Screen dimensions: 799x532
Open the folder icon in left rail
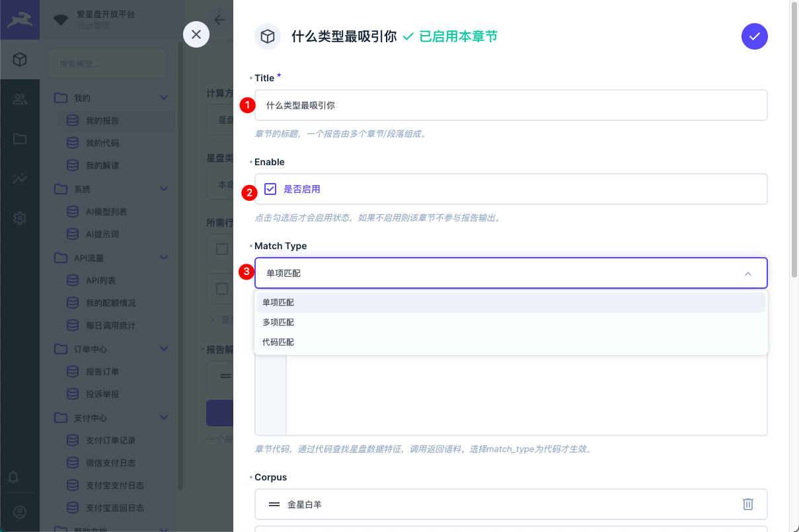[20, 139]
